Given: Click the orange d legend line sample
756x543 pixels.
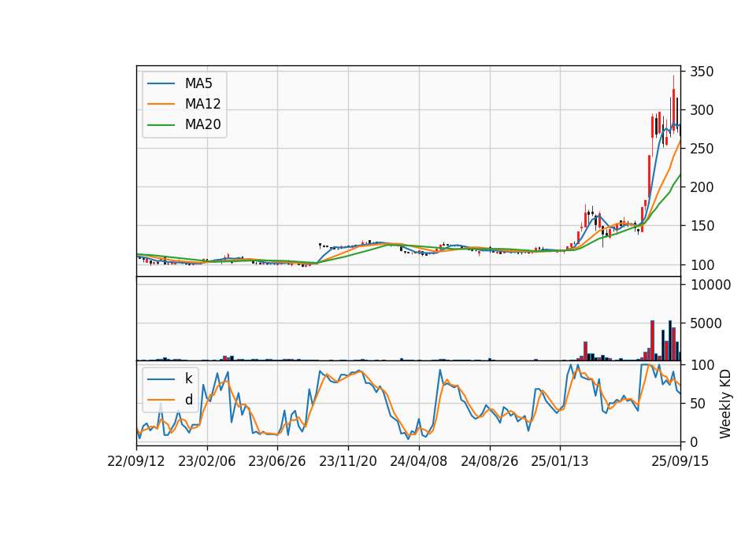Looking at the screenshot, I should click(x=161, y=400).
